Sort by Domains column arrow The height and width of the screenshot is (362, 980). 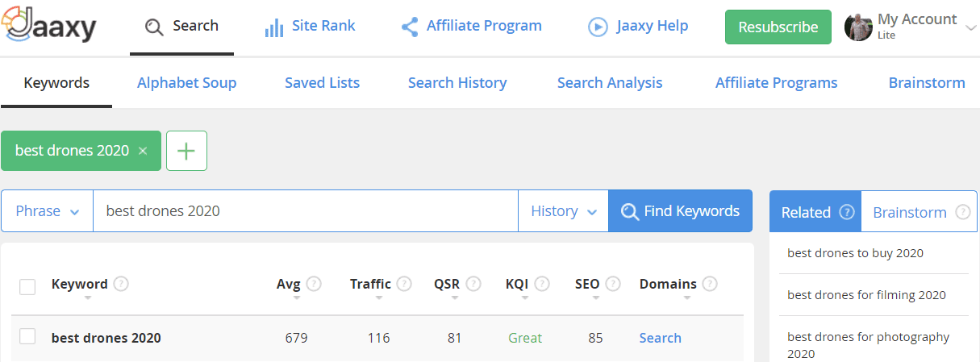(x=686, y=298)
